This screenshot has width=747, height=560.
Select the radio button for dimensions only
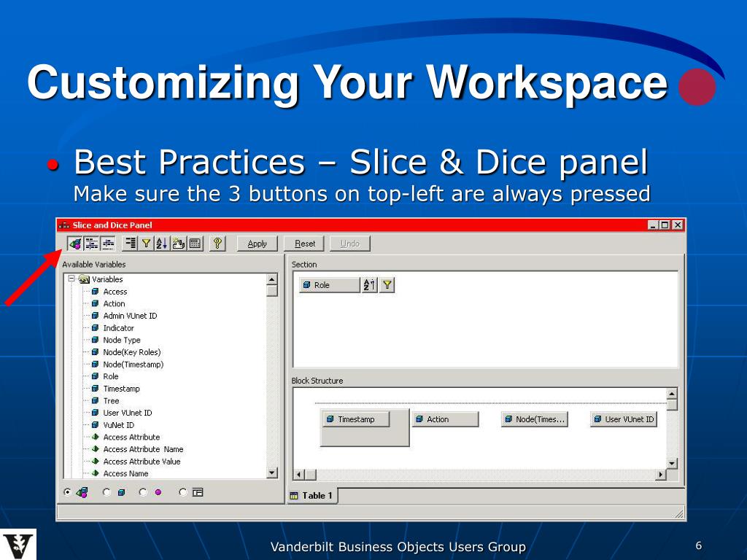(x=107, y=492)
